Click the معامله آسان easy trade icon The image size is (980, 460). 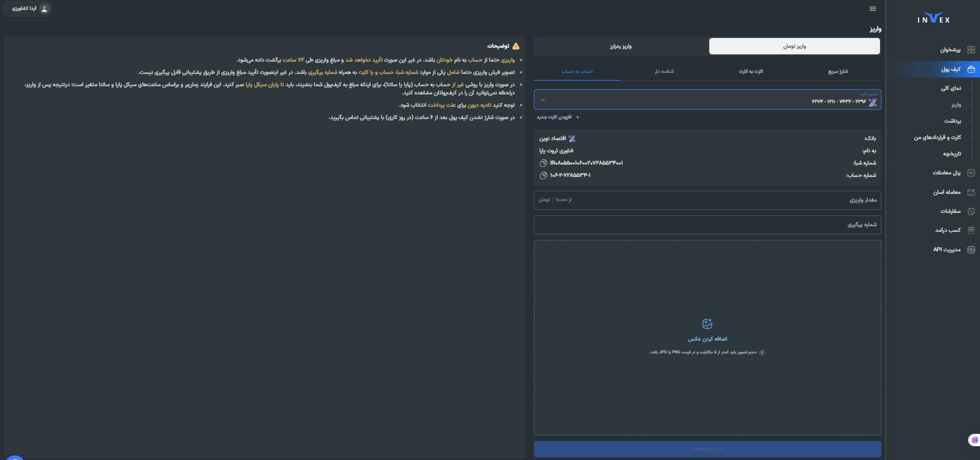pyautogui.click(x=971, y=192)
